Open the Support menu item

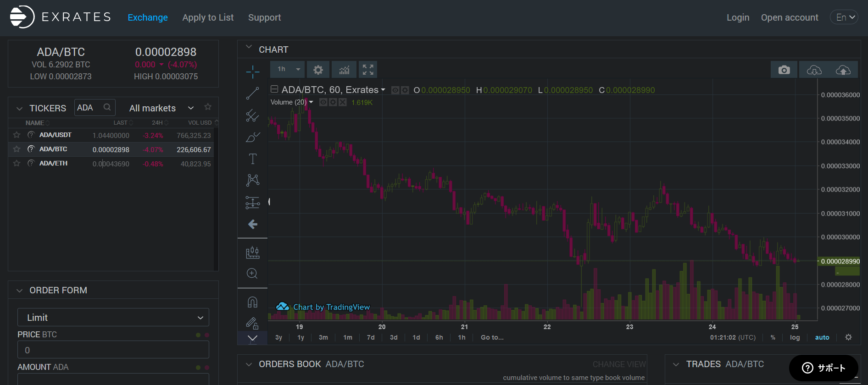[264, 17]
